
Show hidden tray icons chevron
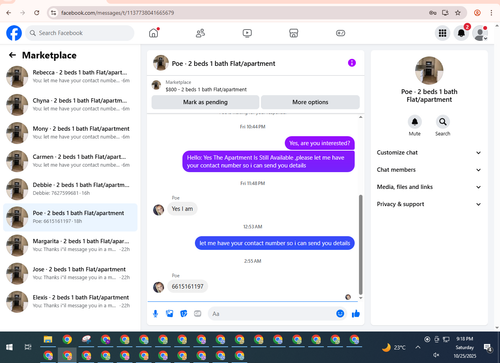coord(418,347)
